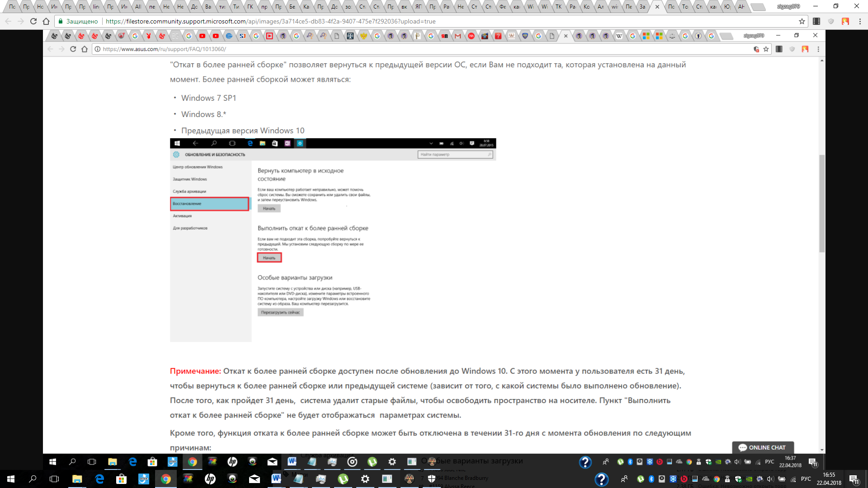Select Активация in settings sidebar
Viewport: 868px width, 488px height.
182,216
